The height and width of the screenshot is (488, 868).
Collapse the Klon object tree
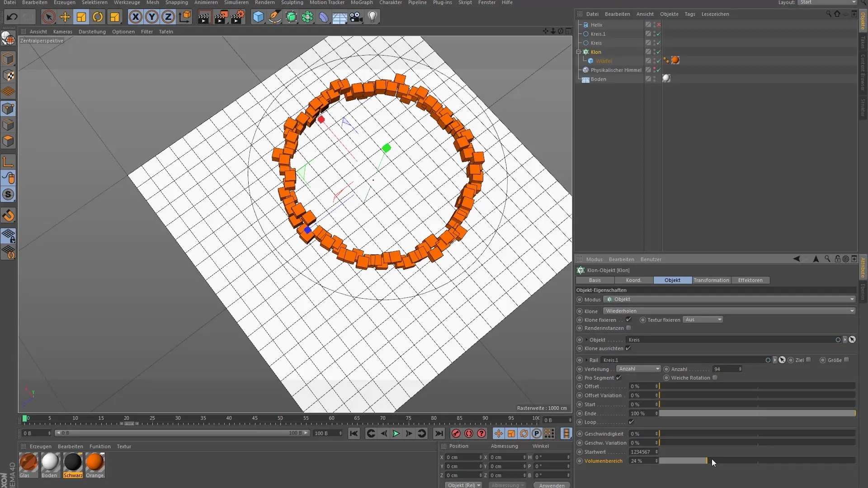pos(579,52)
